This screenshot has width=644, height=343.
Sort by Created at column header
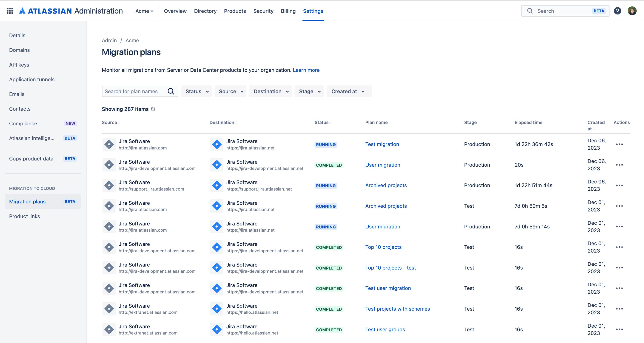[596, 126]
